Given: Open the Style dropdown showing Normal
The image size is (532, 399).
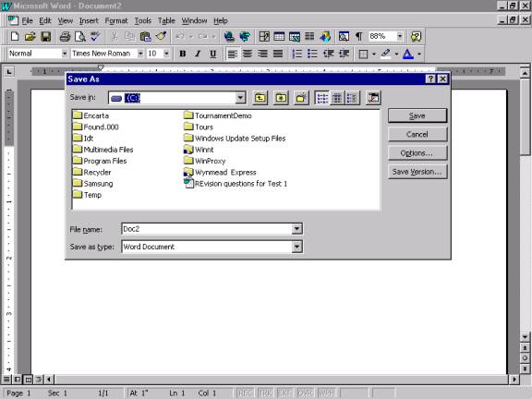Looking at the screenshot, I should pos(65,54).
